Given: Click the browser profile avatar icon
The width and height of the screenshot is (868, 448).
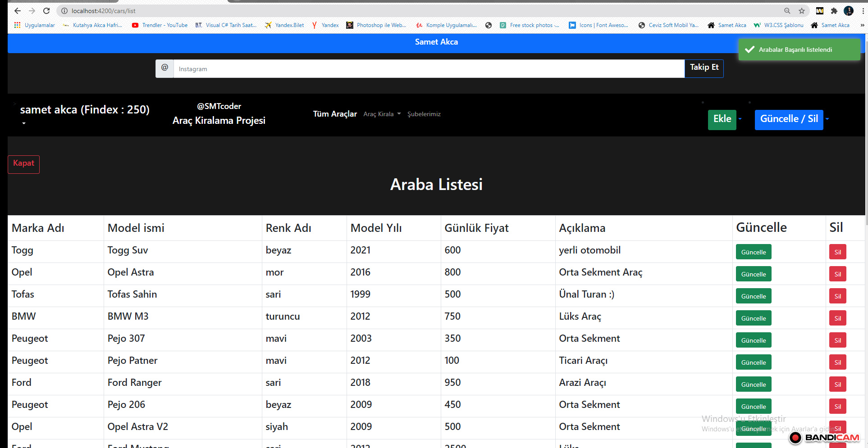Looking at the screenshot, I should (849, 11).
